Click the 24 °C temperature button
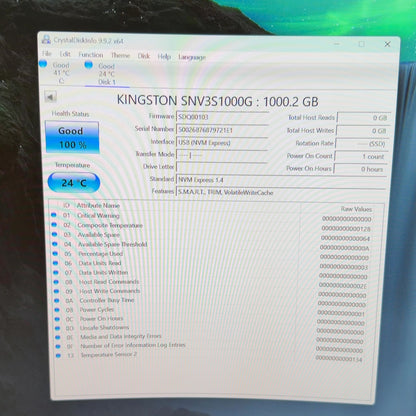 pos(74,182)
